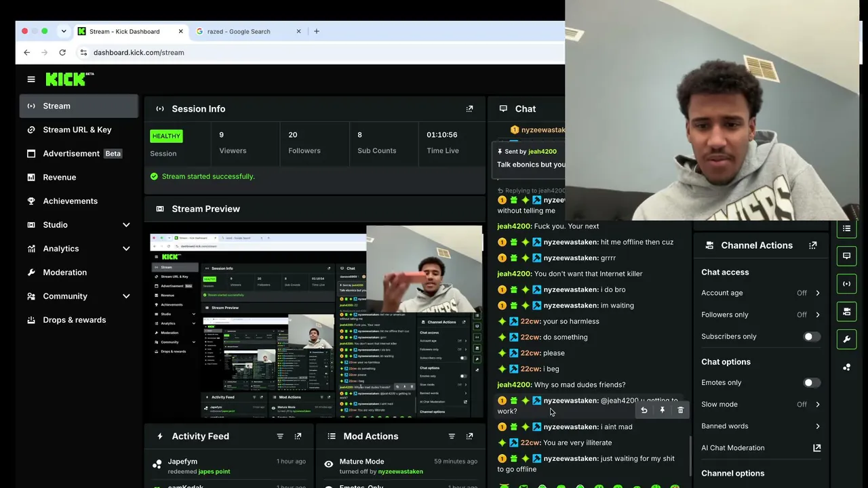
Task: Open Account age setting chevron
Action: click(818, 293)
